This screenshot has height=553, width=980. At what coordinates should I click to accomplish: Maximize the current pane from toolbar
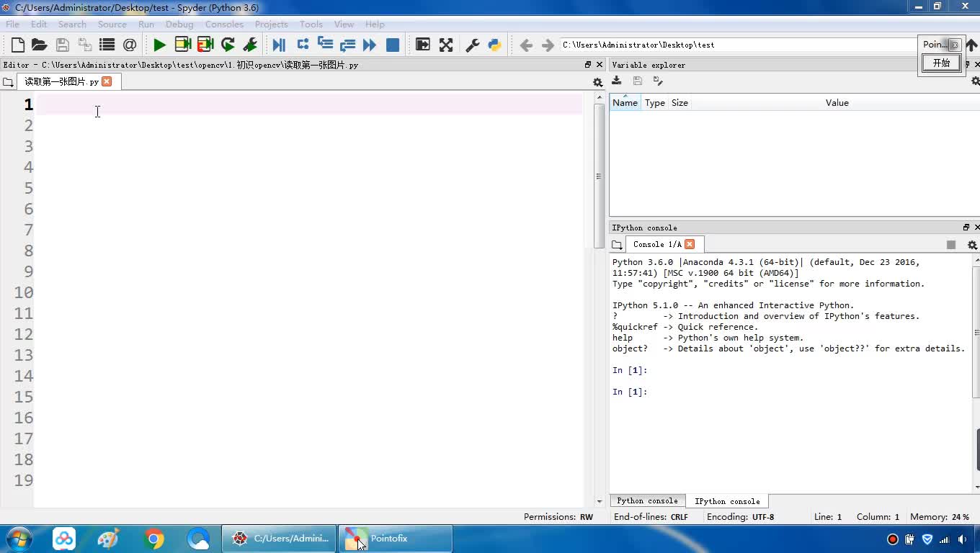pyautogui.click(x=423, y=45)
